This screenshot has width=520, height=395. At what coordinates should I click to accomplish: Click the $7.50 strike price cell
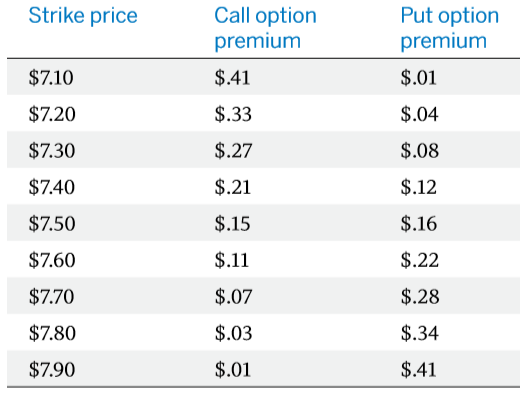[52, 223]
